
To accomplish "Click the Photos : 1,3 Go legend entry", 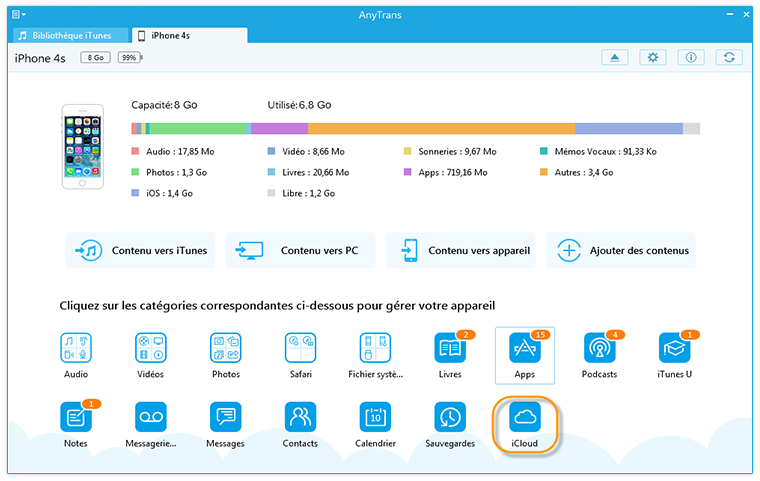I will pyautogui.click(x=169, y=173).
